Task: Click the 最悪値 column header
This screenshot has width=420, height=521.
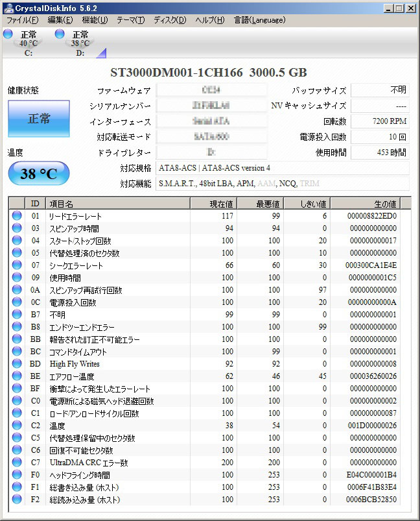Action: [261, 203]
